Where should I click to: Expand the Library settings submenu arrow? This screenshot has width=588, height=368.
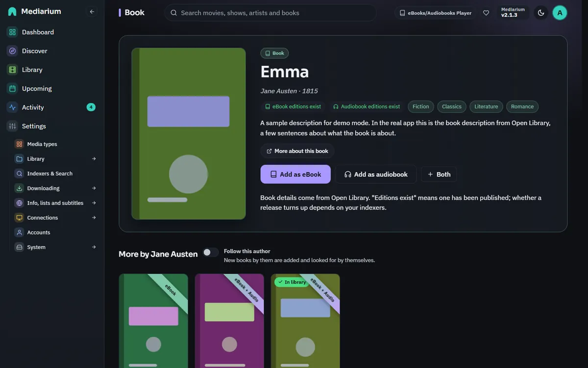94,159
